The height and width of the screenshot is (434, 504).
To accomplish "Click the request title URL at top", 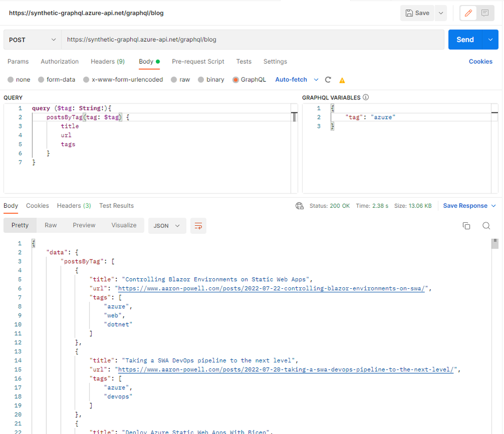I will (86, 13).
